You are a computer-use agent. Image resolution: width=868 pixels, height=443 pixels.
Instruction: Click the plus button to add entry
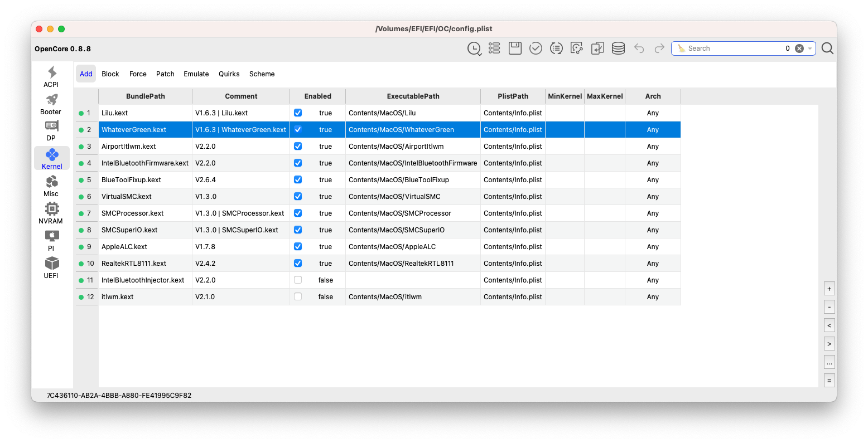(829, 289)
